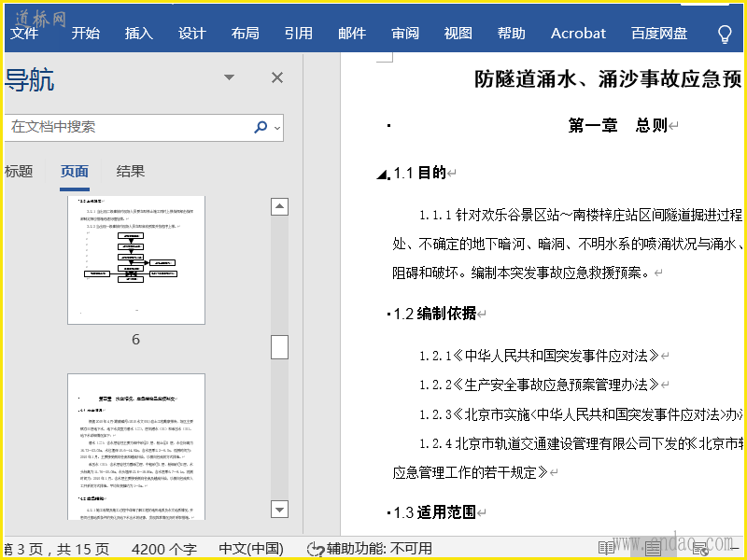This screenshot has height=560, width=747.
Task: Select the page thumbnail below page 6
Action: point(136,447)
